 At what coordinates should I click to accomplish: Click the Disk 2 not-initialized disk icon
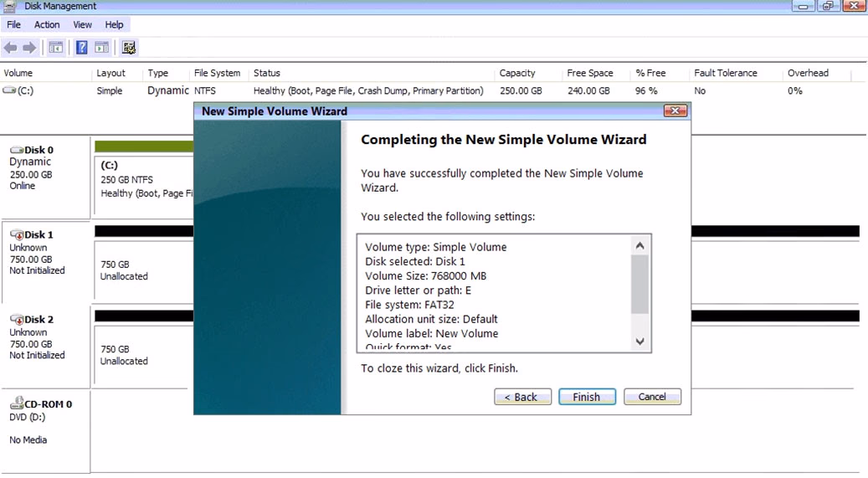(x=17, y=320)
